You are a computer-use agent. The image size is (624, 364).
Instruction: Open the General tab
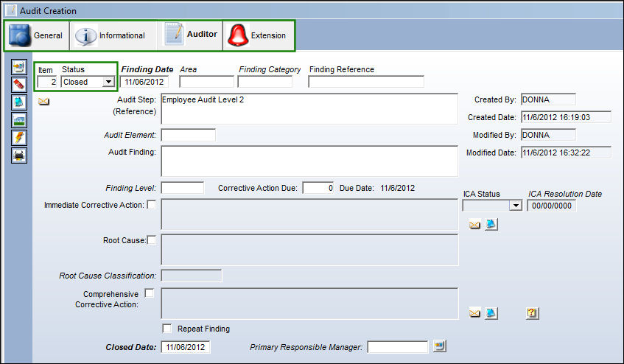pos(37,35)
